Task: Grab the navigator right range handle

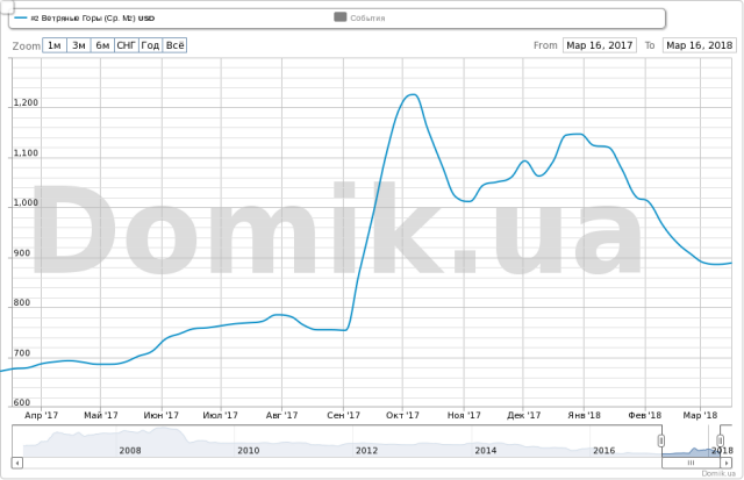Action: [720, 441]
